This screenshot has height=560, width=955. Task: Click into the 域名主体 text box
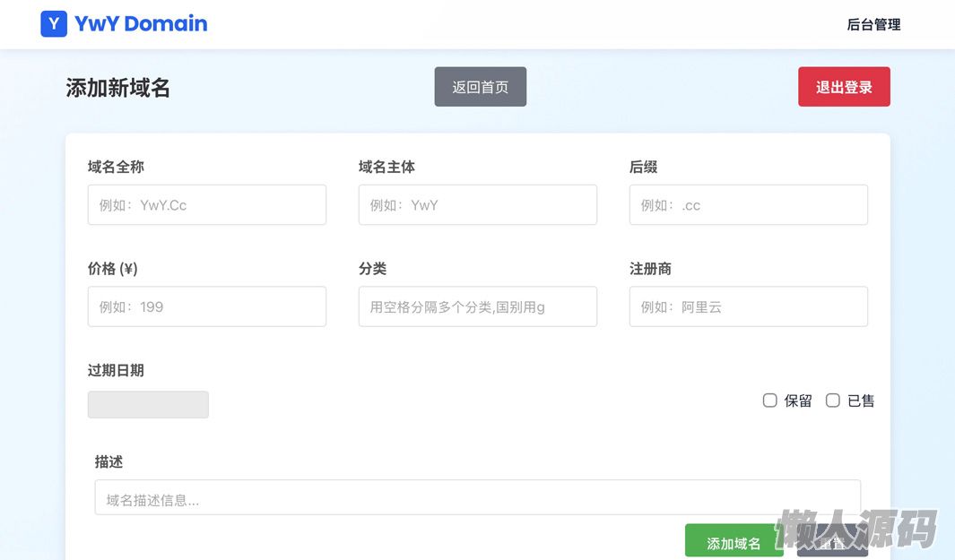coord(478,205)
